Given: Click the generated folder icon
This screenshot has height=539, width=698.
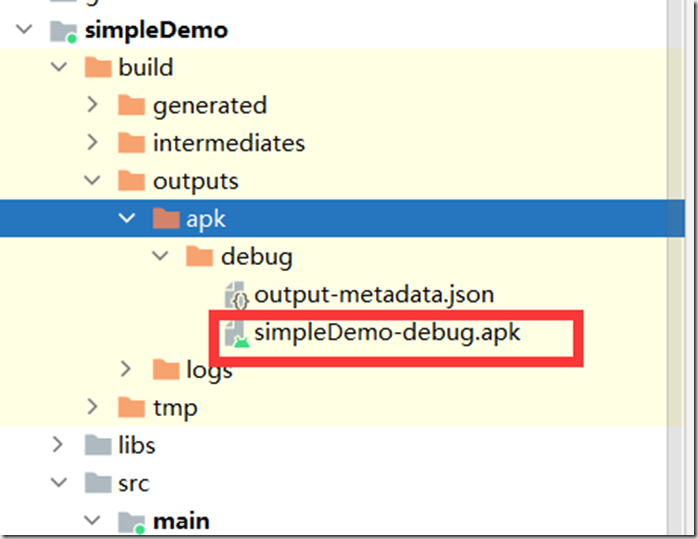Looking at the screenshot, I should [x=131, y=105].
